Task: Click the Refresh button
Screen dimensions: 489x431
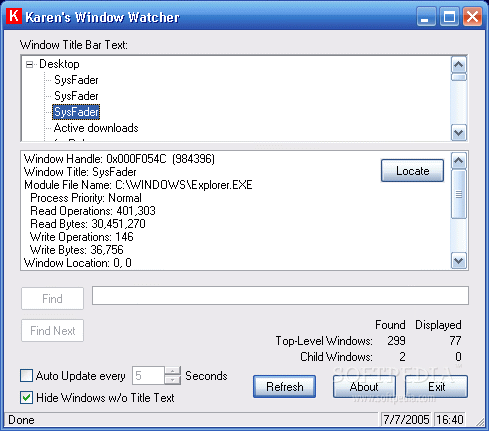Action: click(284, 387)
